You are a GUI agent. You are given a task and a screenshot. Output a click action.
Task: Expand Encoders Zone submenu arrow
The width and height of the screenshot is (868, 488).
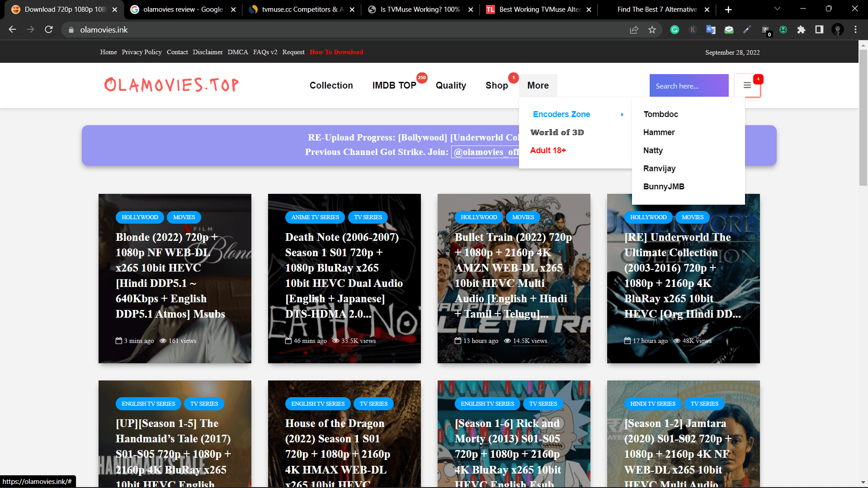[622, 114]
